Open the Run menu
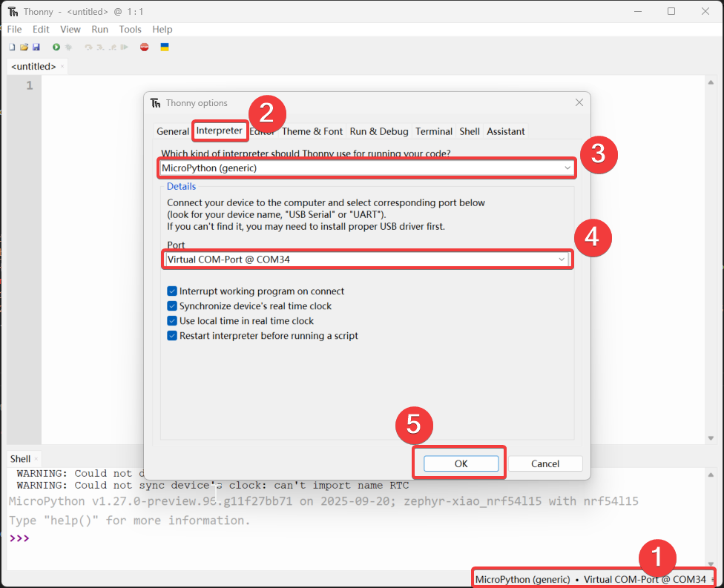 [x=99, y=29]
